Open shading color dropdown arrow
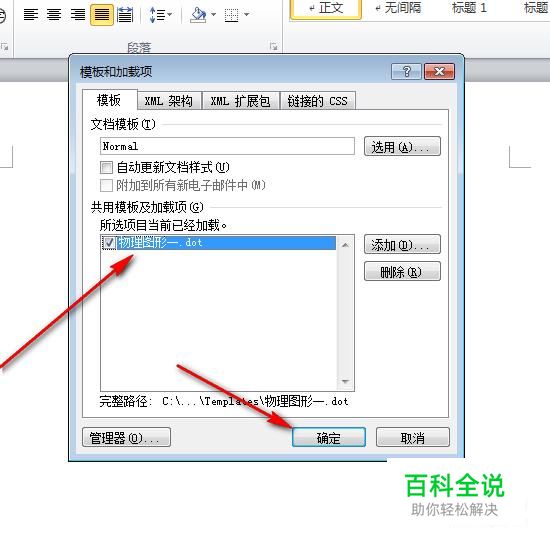 214,15
